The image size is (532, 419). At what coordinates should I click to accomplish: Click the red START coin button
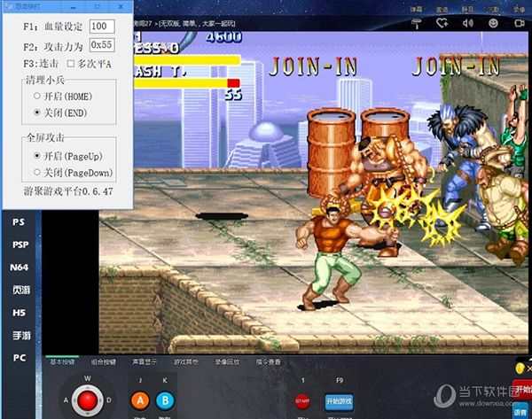click(x=302, y=401)
